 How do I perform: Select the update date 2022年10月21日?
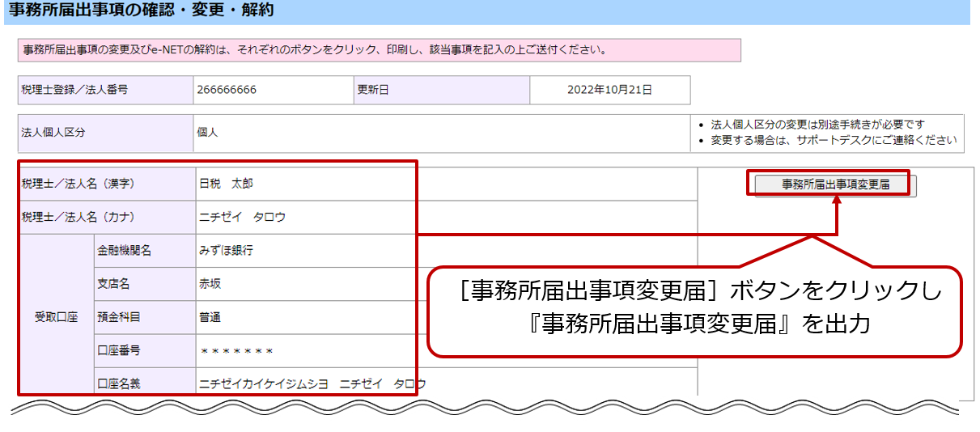tap(609, 90)
